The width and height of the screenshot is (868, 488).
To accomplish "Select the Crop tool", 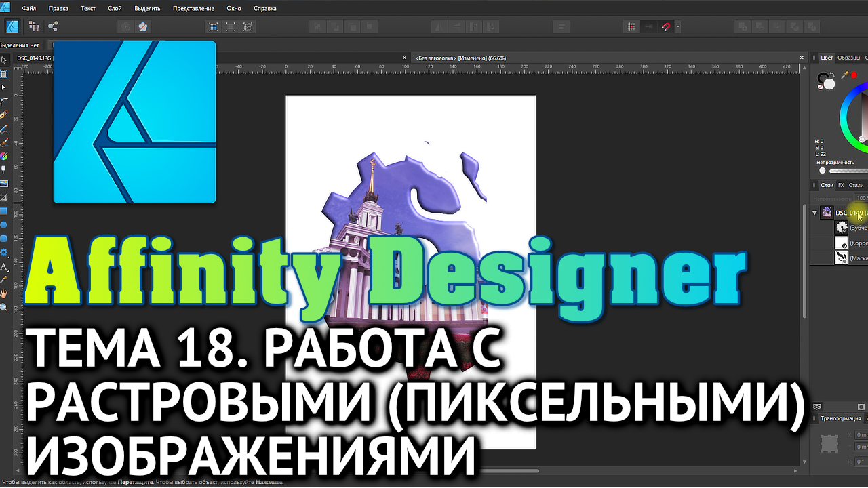I will coord(4,197).
